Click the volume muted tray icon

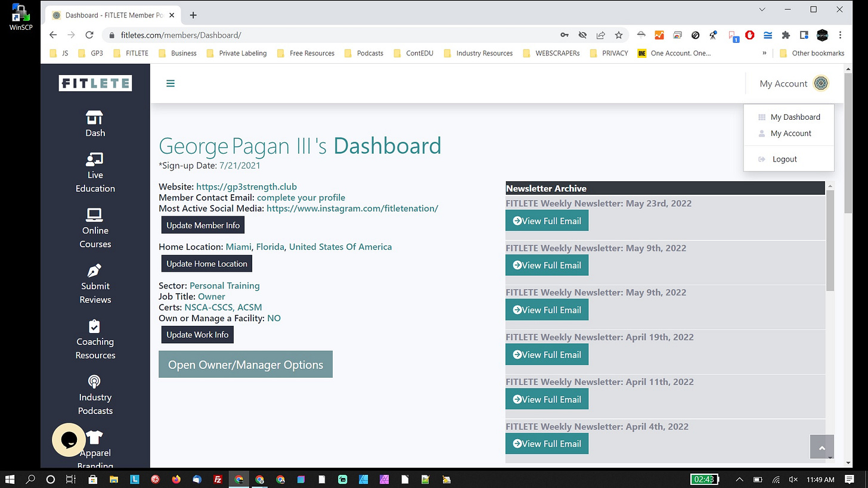(793, 479)
